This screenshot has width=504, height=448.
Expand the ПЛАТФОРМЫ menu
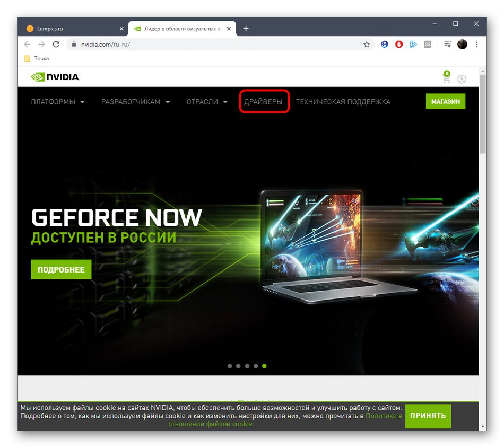58,102
